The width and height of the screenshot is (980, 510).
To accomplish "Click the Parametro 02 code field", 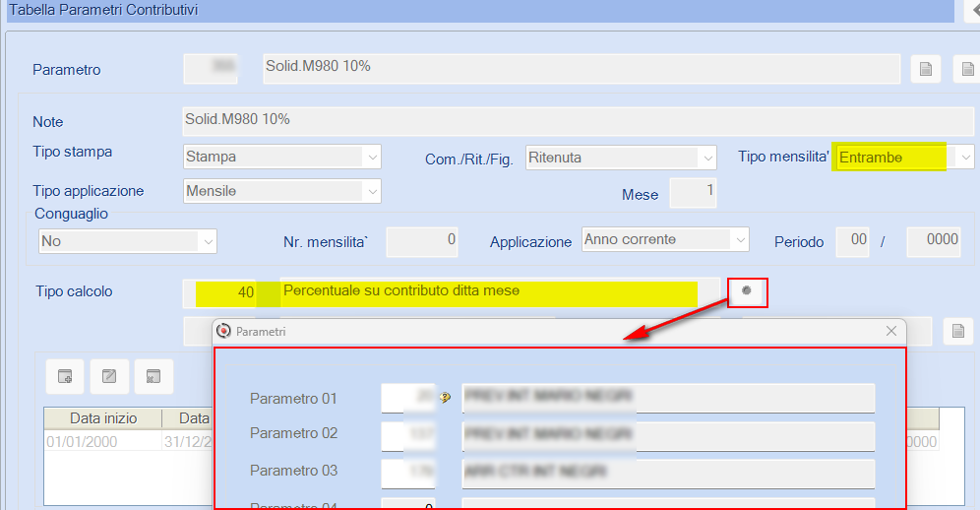I will [x=408, y=436].
